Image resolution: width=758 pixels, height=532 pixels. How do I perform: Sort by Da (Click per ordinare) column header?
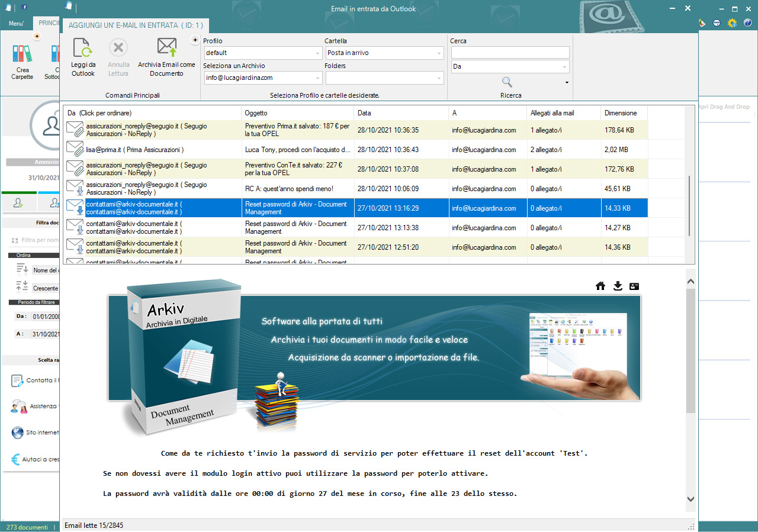tap(153, 113)
